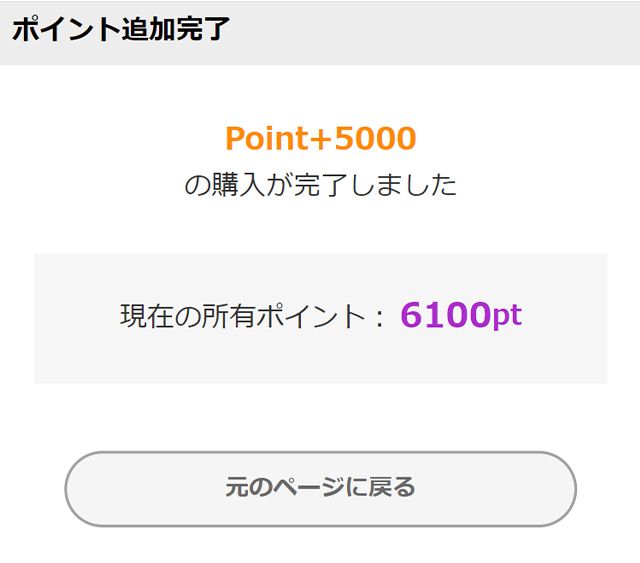Click the orange Point+5000 text
The height and width of the screenshot is (563, 640).
(x=320, y=138)
